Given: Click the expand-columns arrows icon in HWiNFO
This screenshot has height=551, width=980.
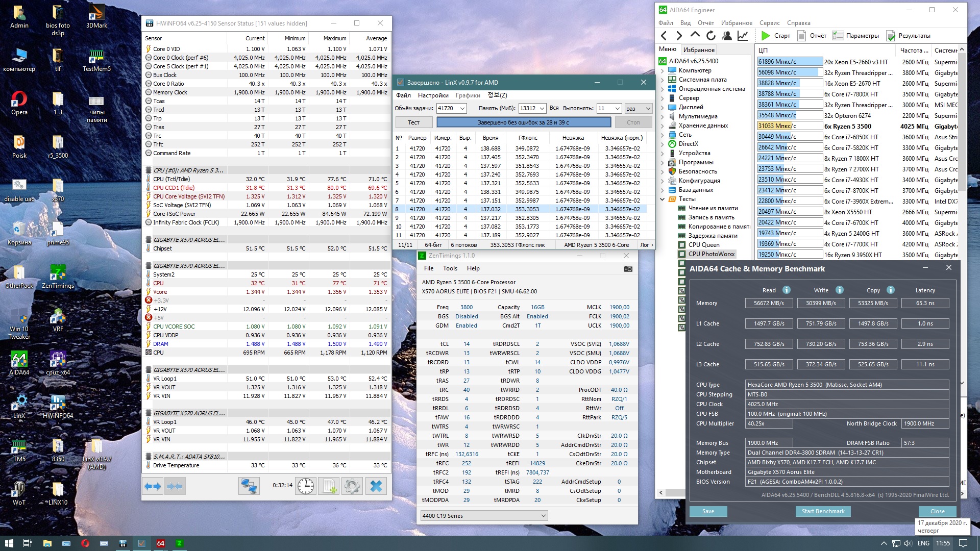Looking at the screenshot, I should pyautogui.click(x=152, y=486).
